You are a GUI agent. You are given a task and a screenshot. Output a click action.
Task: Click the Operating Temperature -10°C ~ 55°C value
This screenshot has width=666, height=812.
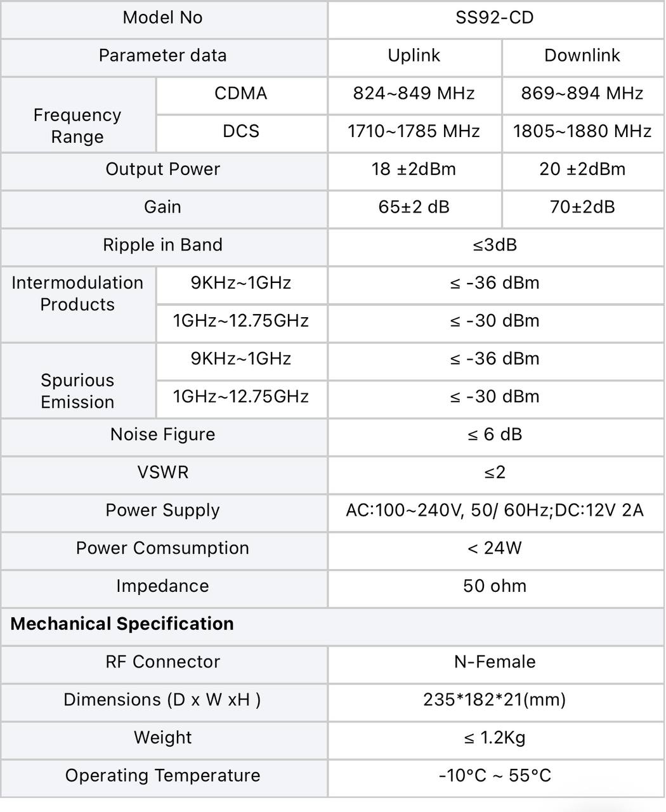tap(495, 776)
